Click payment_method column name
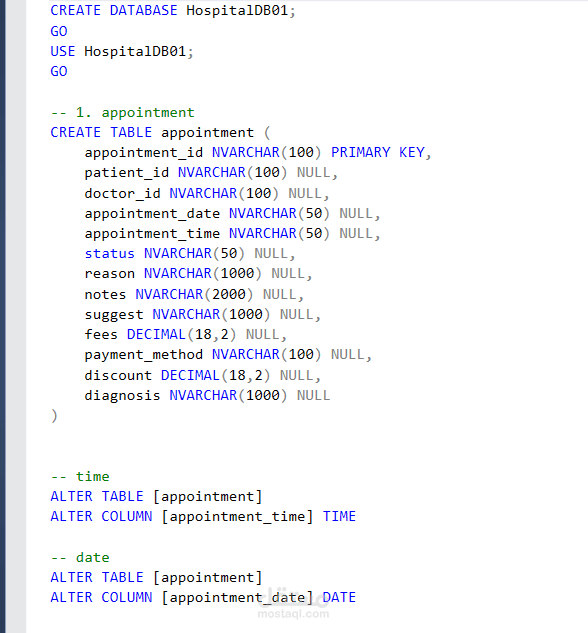 144,355
